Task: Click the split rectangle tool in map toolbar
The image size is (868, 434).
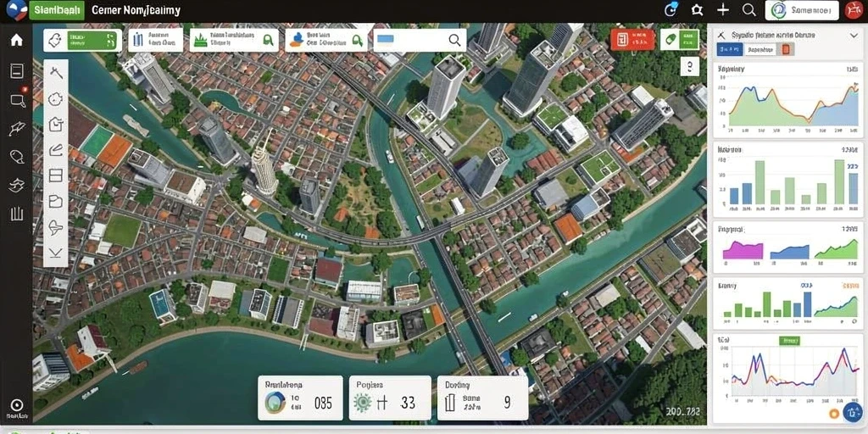Action: click(56, 176)
